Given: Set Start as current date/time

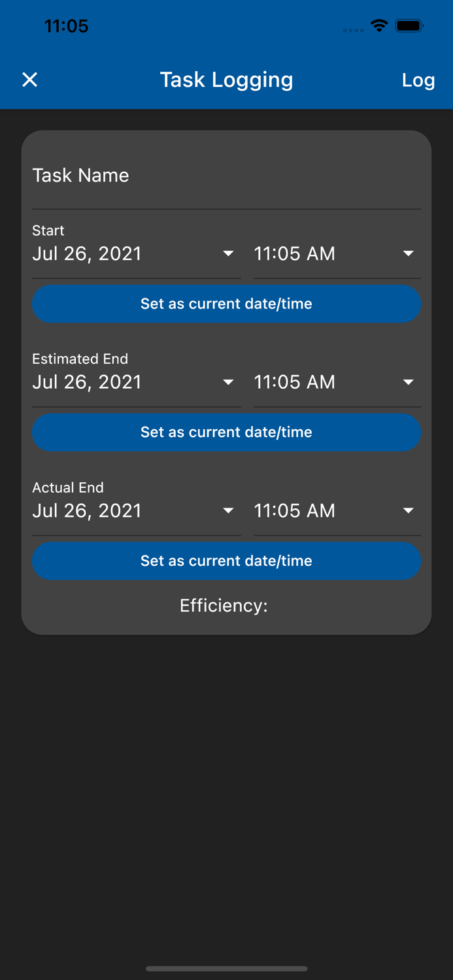Looking at the screenshot, I should (226, 304).
